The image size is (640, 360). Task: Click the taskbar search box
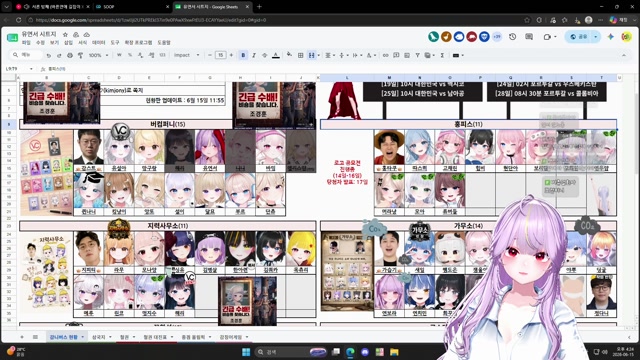click(291, 352)
